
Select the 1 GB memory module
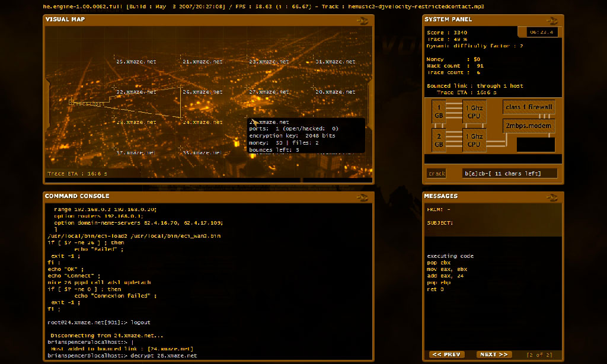[x=439, y=111]
